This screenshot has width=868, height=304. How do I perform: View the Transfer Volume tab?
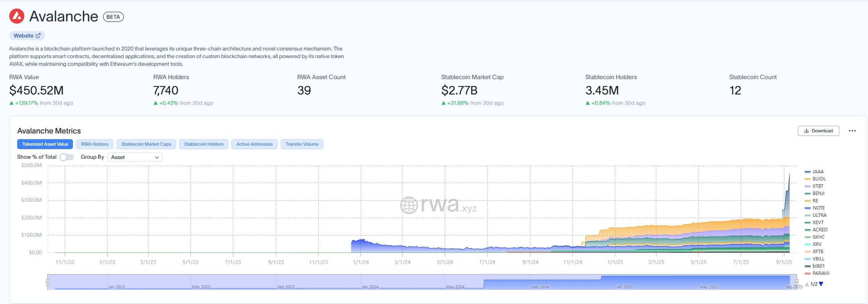pos(302,144)
